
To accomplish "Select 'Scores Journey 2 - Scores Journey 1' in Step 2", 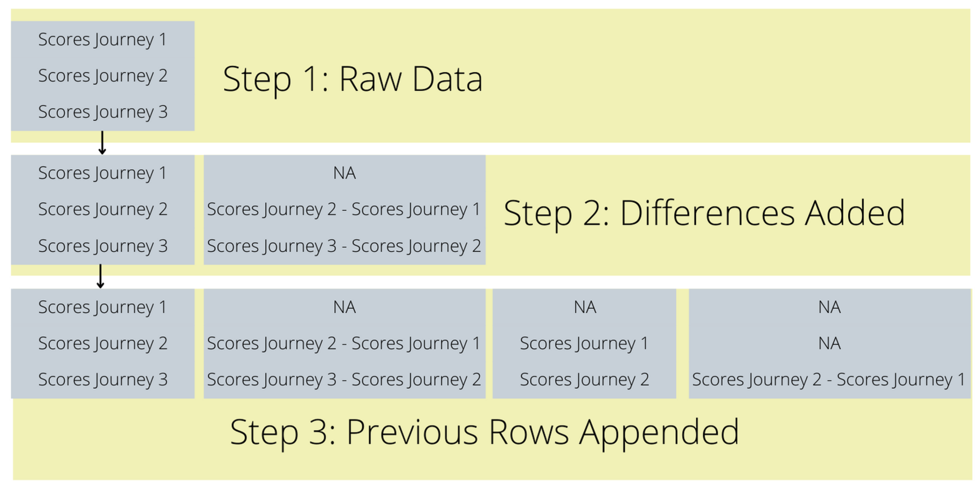I will [344, 209].
